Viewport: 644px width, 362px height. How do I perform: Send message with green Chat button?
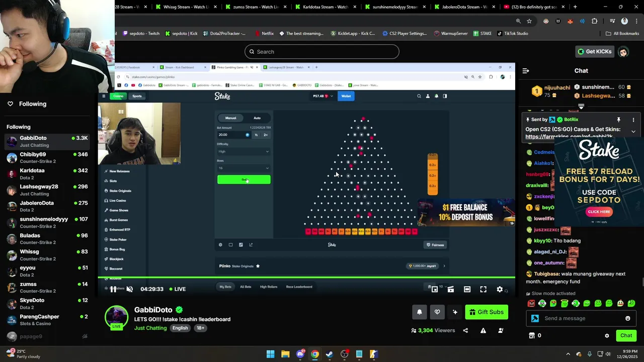click(x=626, y=335)
